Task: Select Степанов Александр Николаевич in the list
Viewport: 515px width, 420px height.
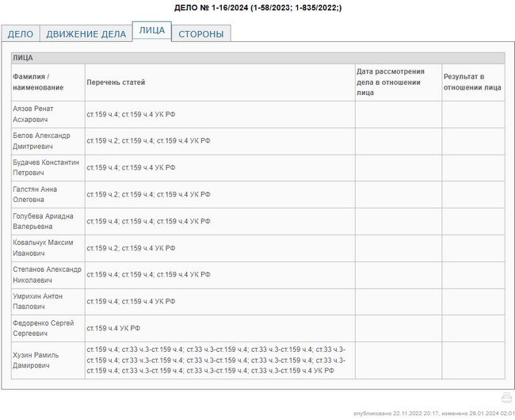Action: click(47, 275)
